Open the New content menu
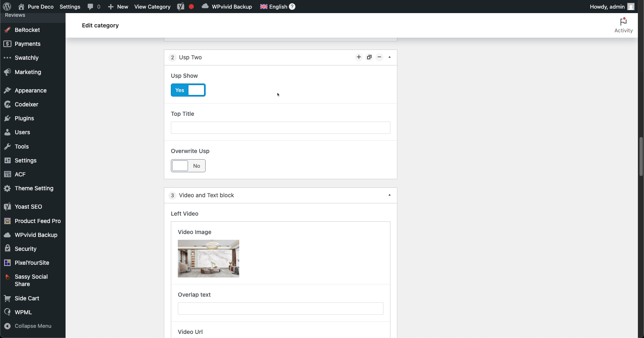The width and height of the screenshot is (644, 338). coord(118,7)
